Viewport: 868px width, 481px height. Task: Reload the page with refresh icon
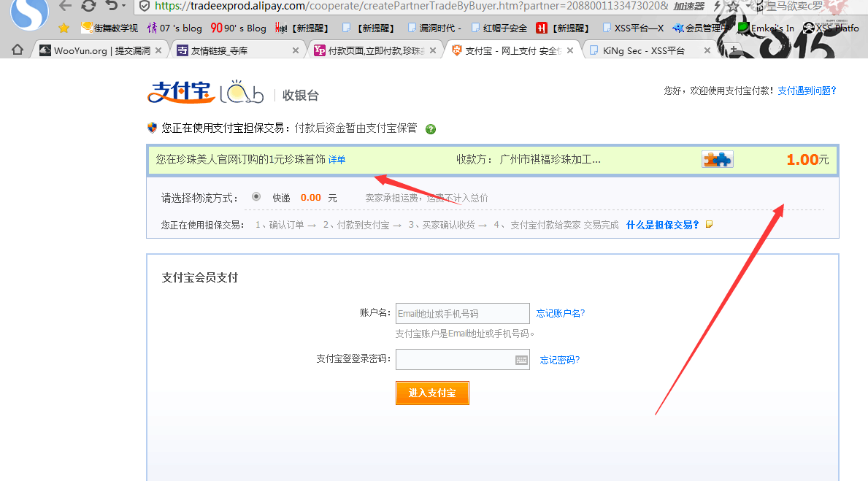[88, 6]
